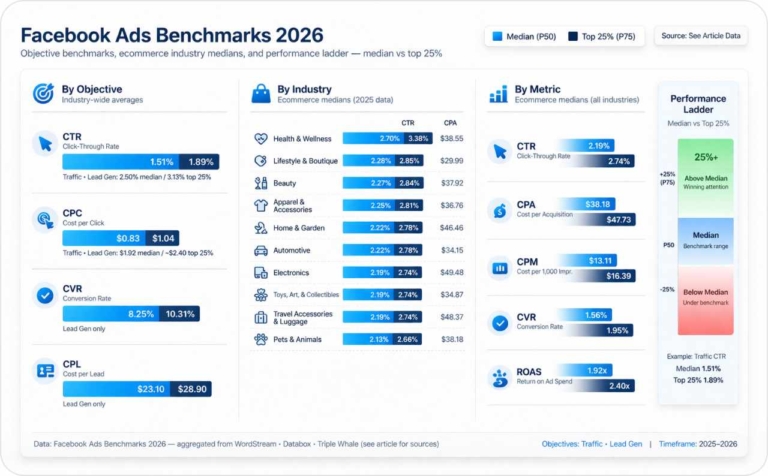Click the Beauty cosmetics icon
Screen dimensions: 768x476
(x=261, y=183)
